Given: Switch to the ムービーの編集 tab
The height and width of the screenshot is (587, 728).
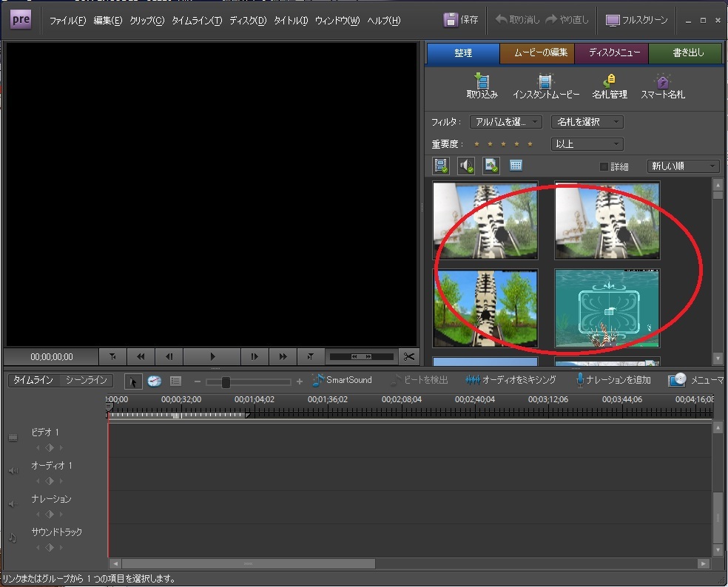Looking at the screenshot, I should pyautogui.click(x=537, y=53).
